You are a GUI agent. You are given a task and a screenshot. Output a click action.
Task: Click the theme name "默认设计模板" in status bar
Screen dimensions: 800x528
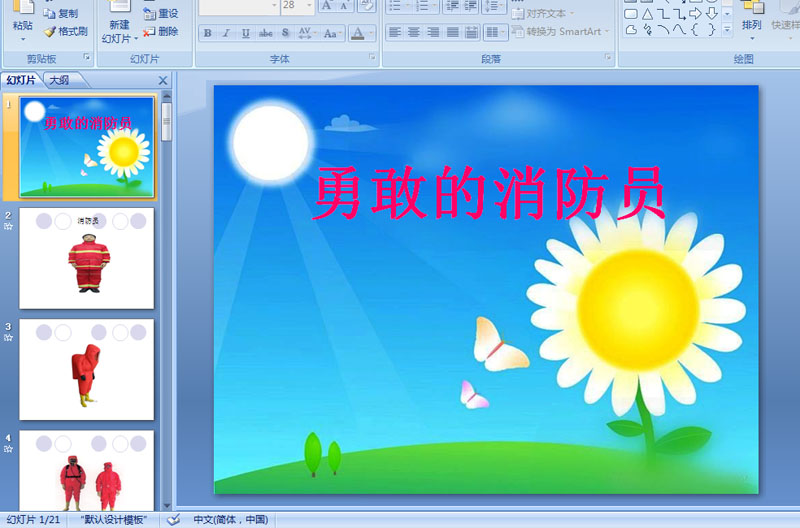(113, 519)
